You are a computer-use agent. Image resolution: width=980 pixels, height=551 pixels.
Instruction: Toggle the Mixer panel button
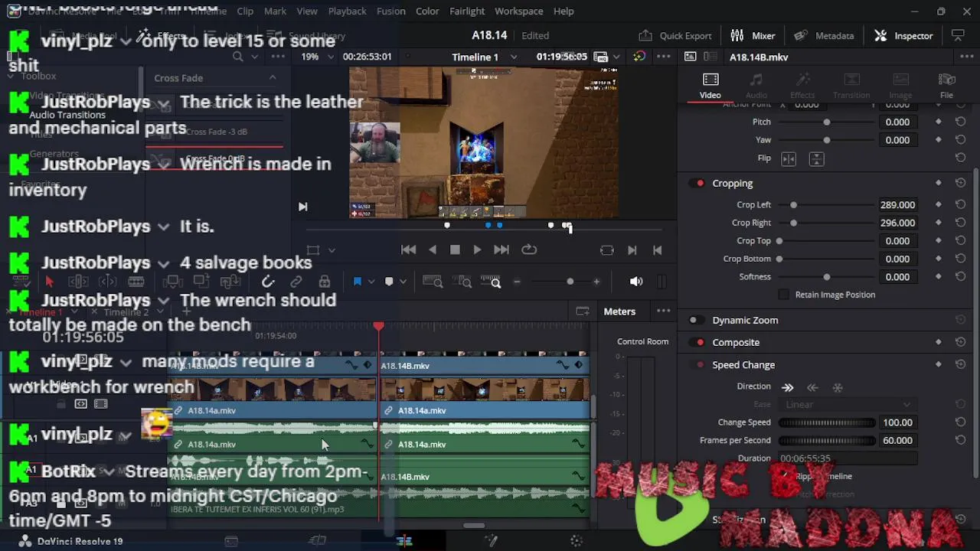[x=753, y=35]
